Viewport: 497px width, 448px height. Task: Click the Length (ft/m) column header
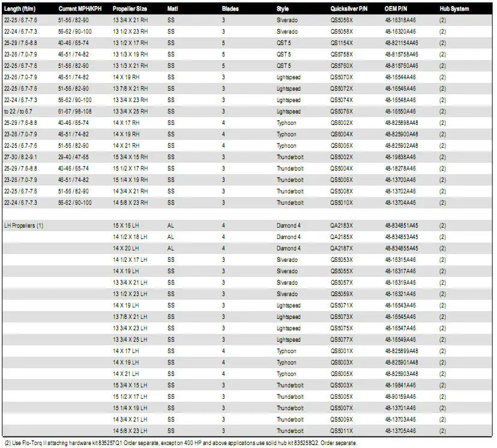click(x=20, y=9)
